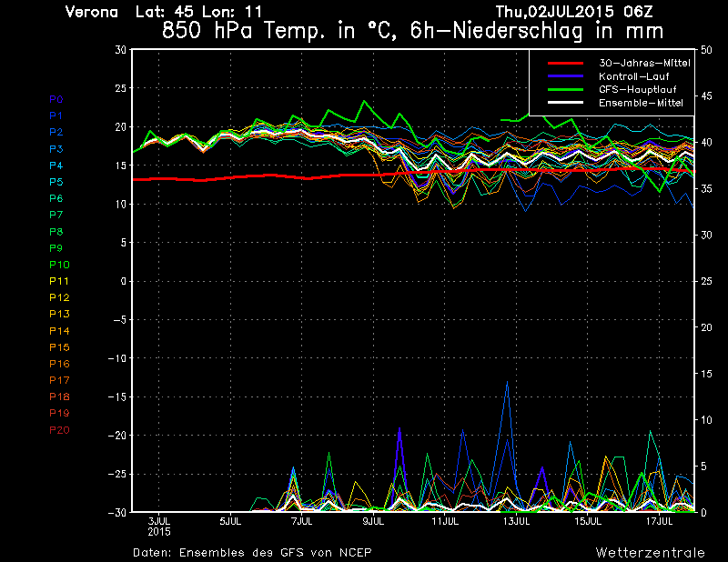Viewport: 728px width, 562px height.
Task: Click the 7JUL date axis label
Action: coord(302,522)
